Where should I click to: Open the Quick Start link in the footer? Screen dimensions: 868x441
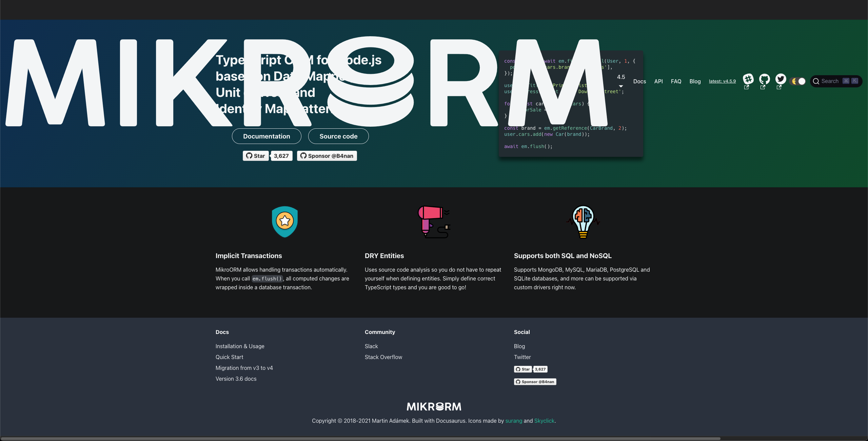(229, 357)
